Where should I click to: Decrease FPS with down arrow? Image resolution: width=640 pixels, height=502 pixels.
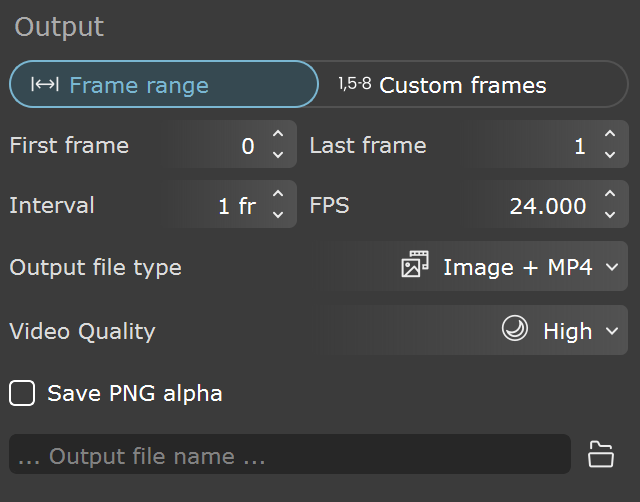tap(610, 215)
